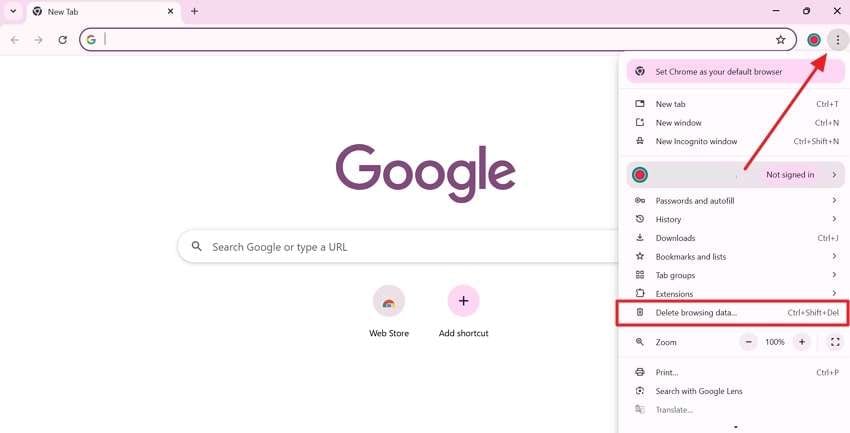Choose New window from the menu
The image size is (850, 433).
coord(736,122)
